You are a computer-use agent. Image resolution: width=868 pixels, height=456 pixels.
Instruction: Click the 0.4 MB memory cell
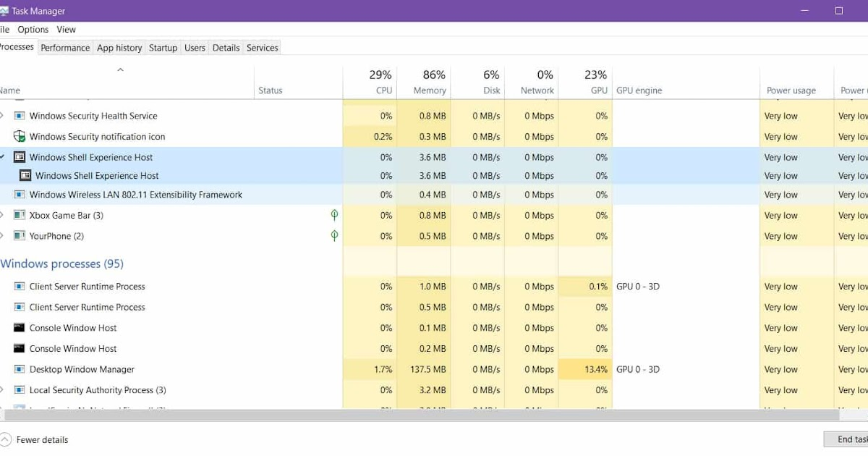coord(424,195)
